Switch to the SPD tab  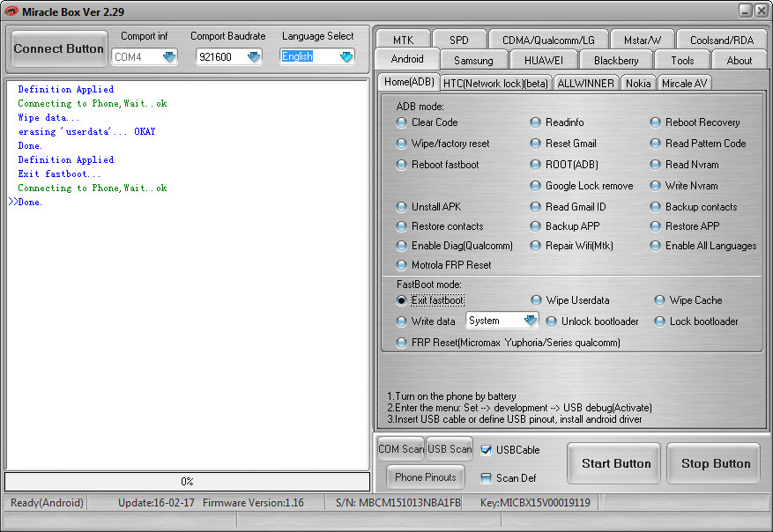point(459,40)
